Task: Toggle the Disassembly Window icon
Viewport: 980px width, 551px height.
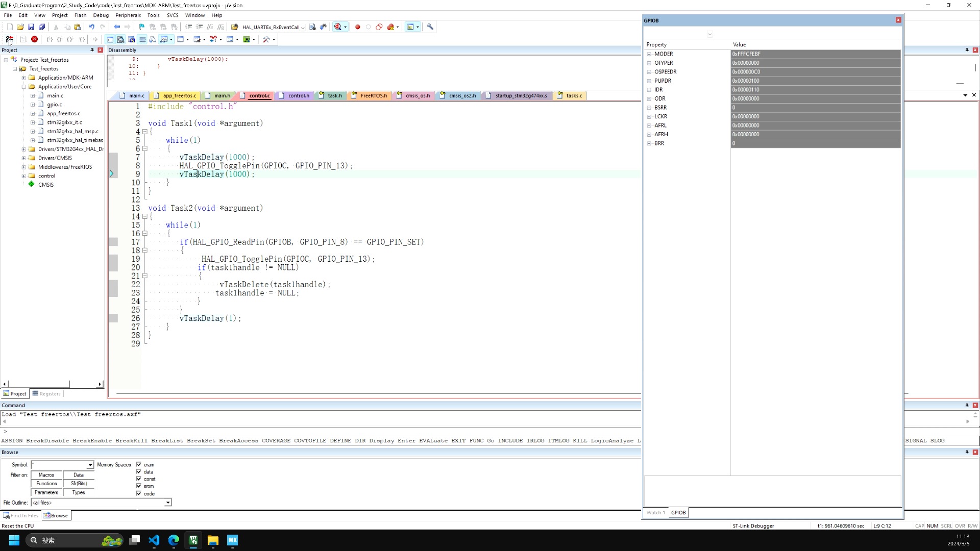Action: [x=121, y=39]
